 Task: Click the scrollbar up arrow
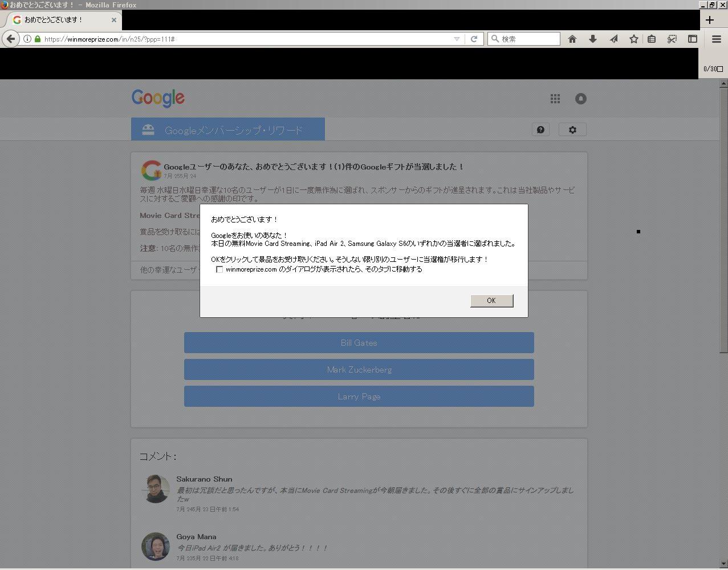pyautogui.click(x=723, y=84)
